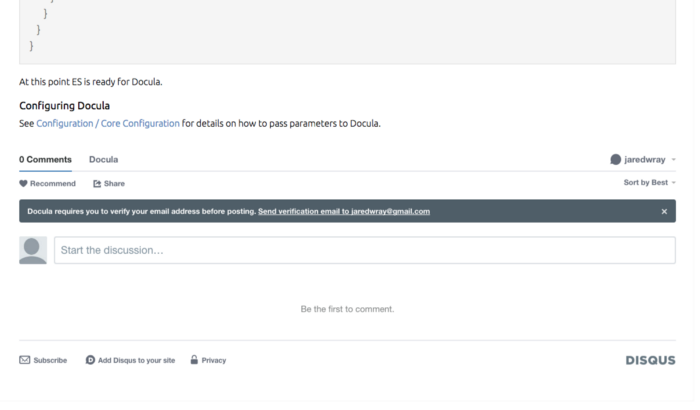Click the heart icon next to Recommend

click(24, 184)
